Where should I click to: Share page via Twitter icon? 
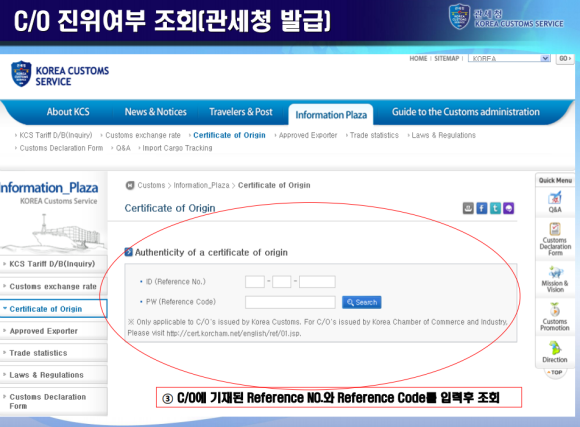(x=495, y=208)
